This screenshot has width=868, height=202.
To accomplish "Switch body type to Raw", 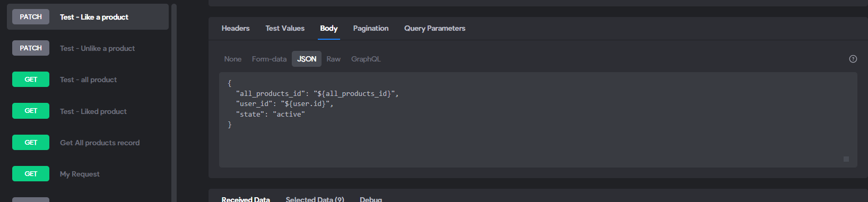I will click(333, 59).
